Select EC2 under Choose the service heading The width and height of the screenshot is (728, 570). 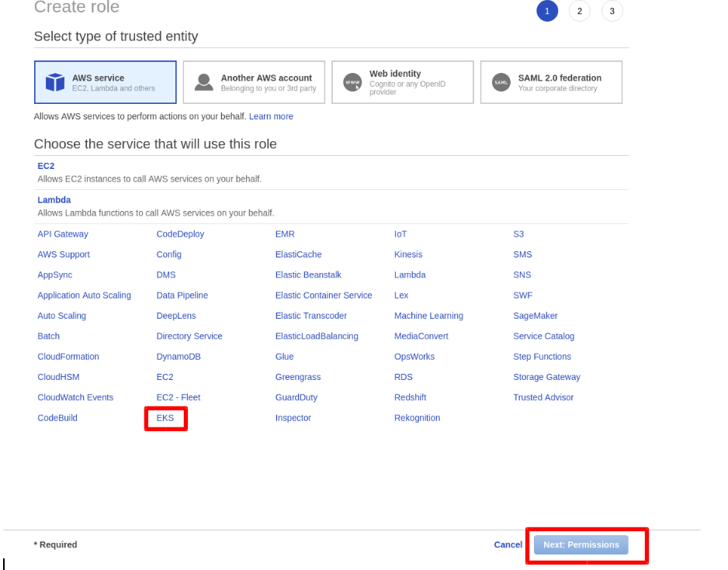[46, 166]
